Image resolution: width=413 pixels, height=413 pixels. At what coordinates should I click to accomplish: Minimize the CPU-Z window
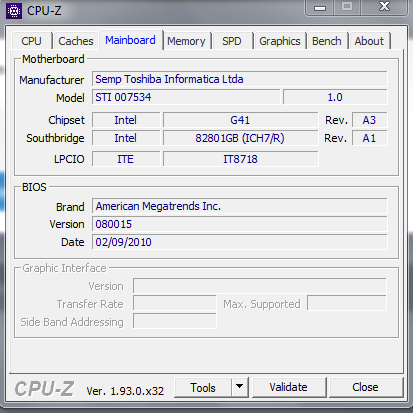[x=320, y=8]
